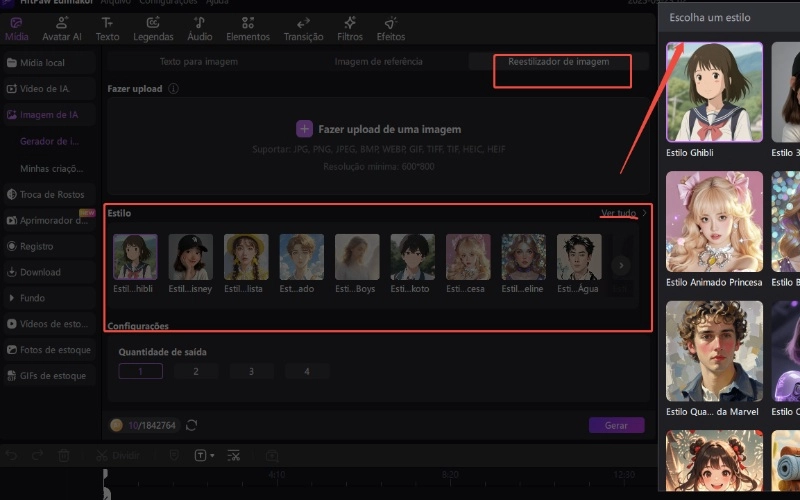800x500 pixels.
Task: Click the undo icon in timeline toolbar
Action: (11, 455)
